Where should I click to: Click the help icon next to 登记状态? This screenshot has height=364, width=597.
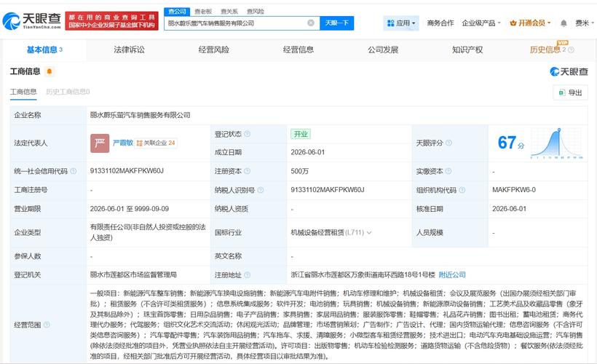click(247, 134)
